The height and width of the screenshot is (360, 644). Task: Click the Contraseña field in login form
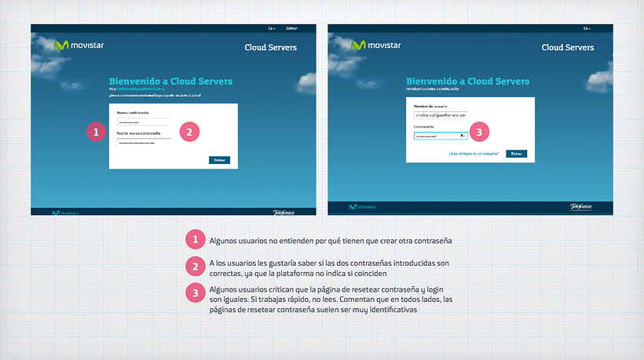pos(441,136)
